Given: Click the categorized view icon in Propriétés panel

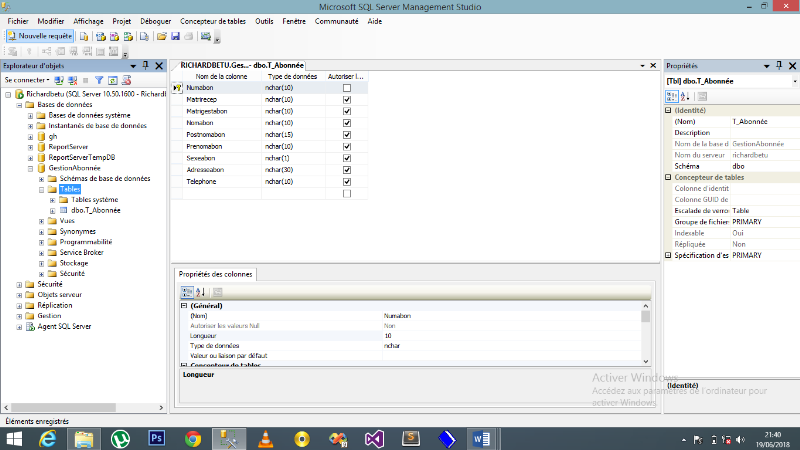Looking at the screenshot, I should (x=671, y=96).
